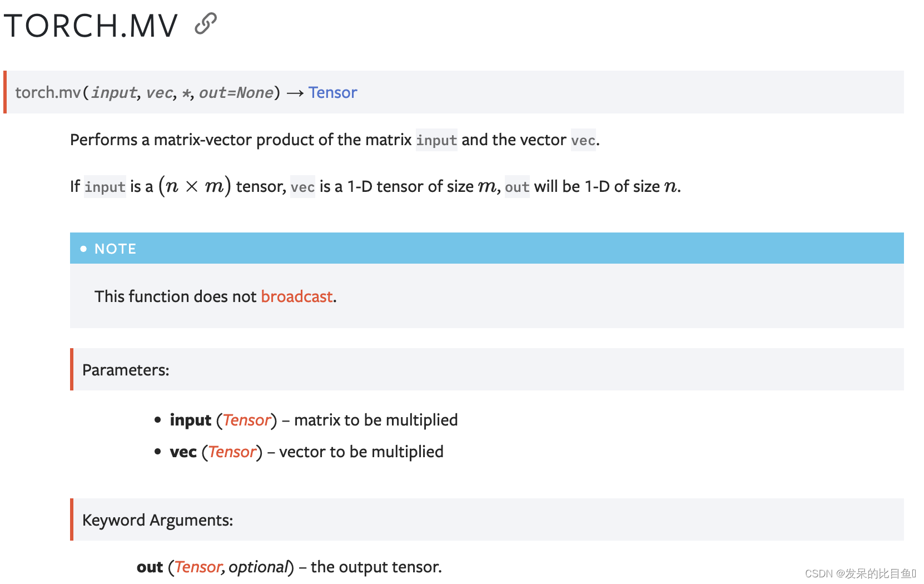Click the anchor link icon beside TORCH.MV heading
Image resolution: width=924 pixels, height=584 pixels.
tap(204, 25)
